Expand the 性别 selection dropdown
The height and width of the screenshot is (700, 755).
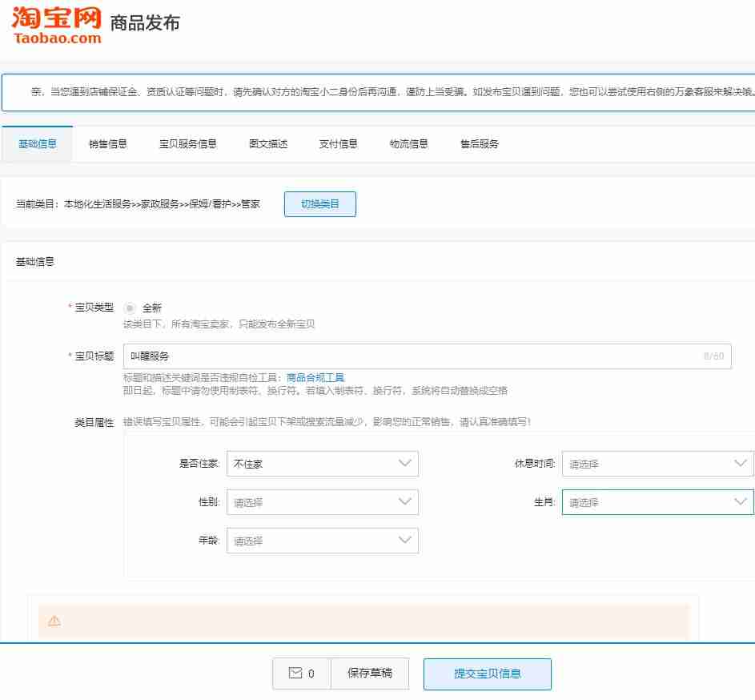pos(323,501)
